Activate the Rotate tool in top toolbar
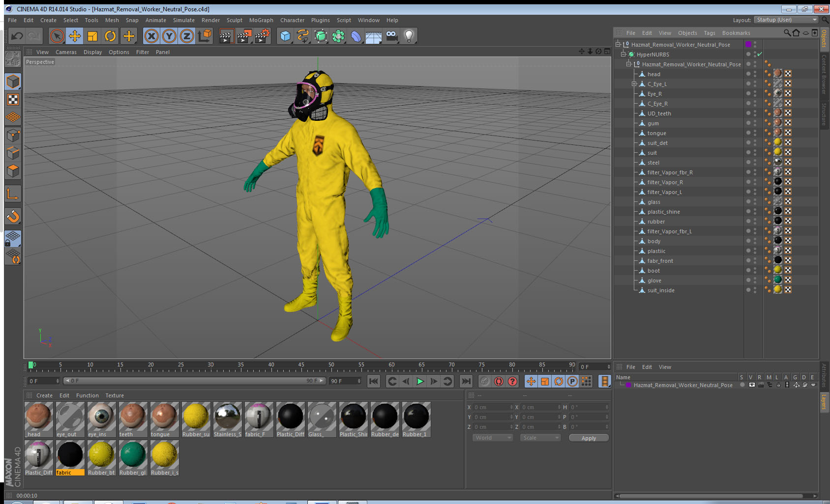 click(x=110, y=36)
